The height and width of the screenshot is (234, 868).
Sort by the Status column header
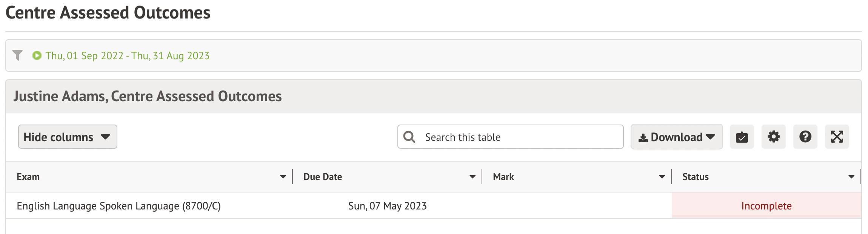(695, 177)
